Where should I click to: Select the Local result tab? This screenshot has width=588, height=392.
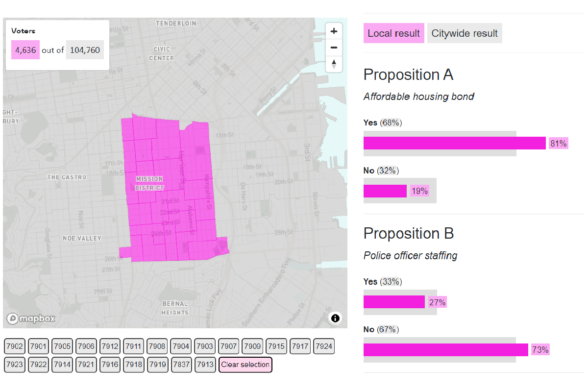[x=394, y=33]
